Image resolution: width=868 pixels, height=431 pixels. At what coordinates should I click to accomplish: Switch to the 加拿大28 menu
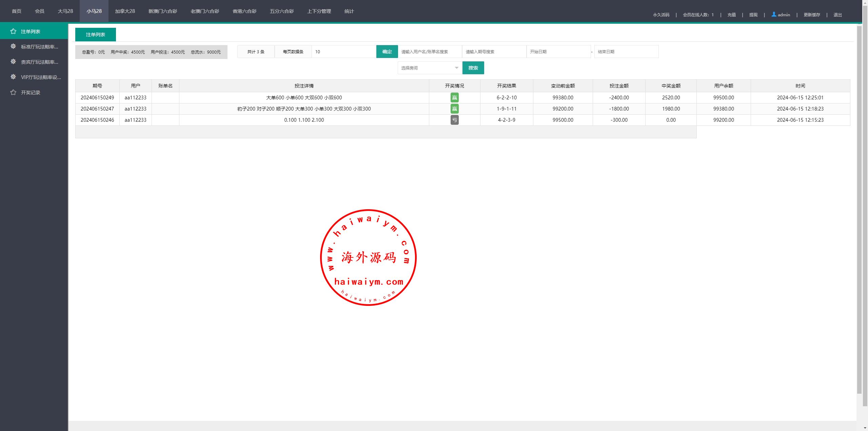[x=125, y=11]
